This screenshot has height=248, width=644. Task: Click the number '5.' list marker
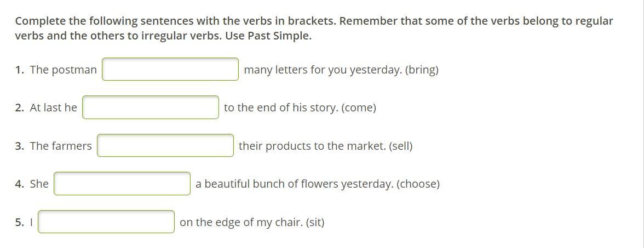pos(20,223)
